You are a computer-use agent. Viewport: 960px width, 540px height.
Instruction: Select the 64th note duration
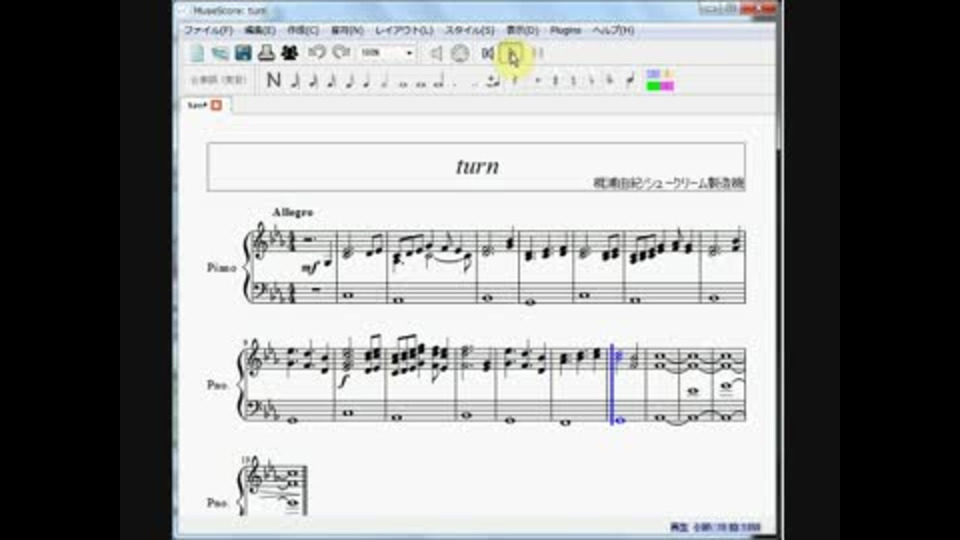pos(295,80)
